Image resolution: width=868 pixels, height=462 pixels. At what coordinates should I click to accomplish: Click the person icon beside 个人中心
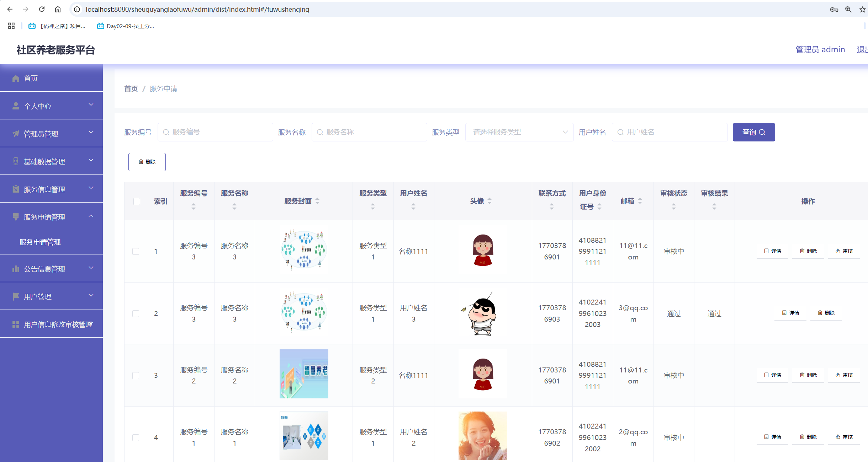pyautogui.click(x=16, y=106)
